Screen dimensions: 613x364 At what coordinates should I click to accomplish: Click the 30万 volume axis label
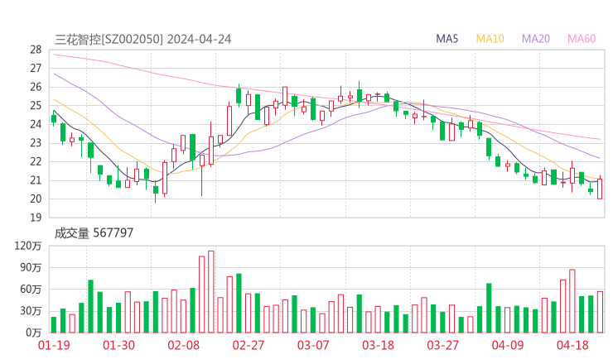(x=31, y=311)
